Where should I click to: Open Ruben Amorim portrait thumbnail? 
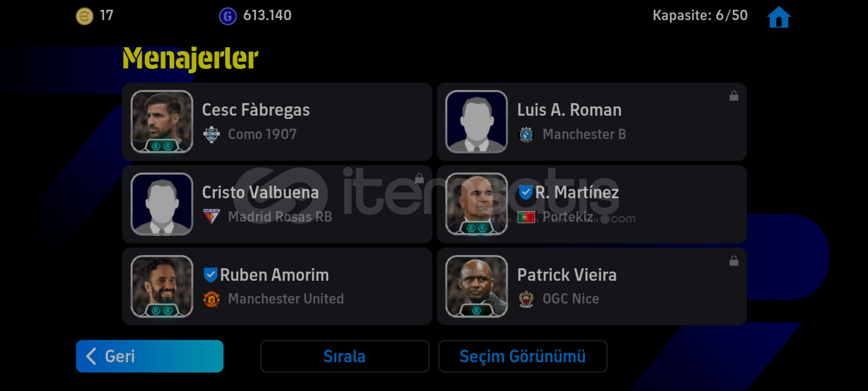click(x=162, y=286)
